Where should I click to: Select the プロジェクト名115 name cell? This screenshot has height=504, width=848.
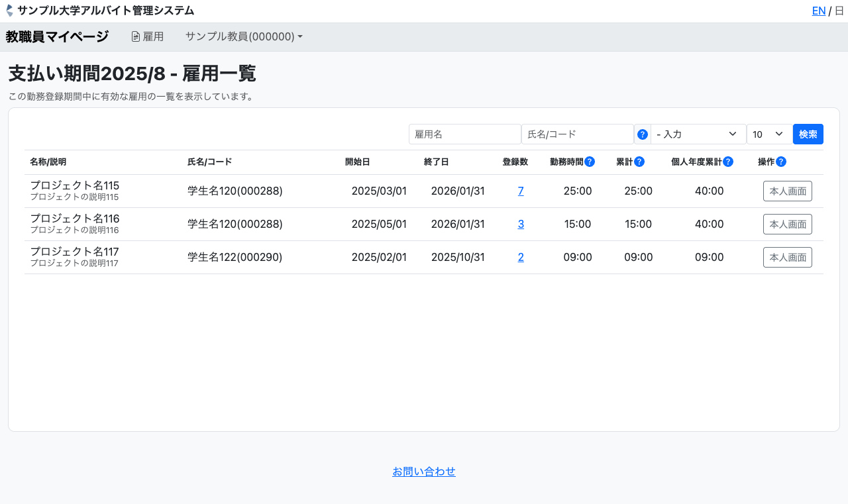75,185
